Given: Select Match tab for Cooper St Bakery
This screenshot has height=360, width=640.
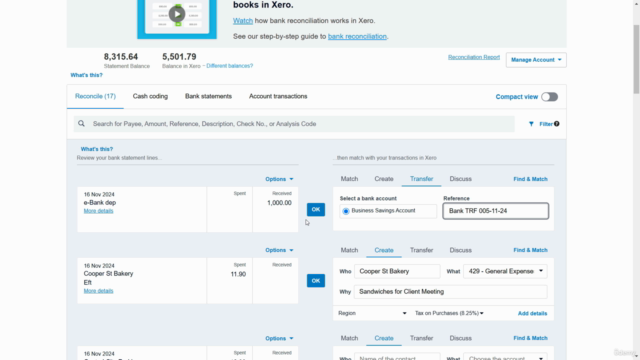Looking at the screenshot, I should (x=349, y=250).
